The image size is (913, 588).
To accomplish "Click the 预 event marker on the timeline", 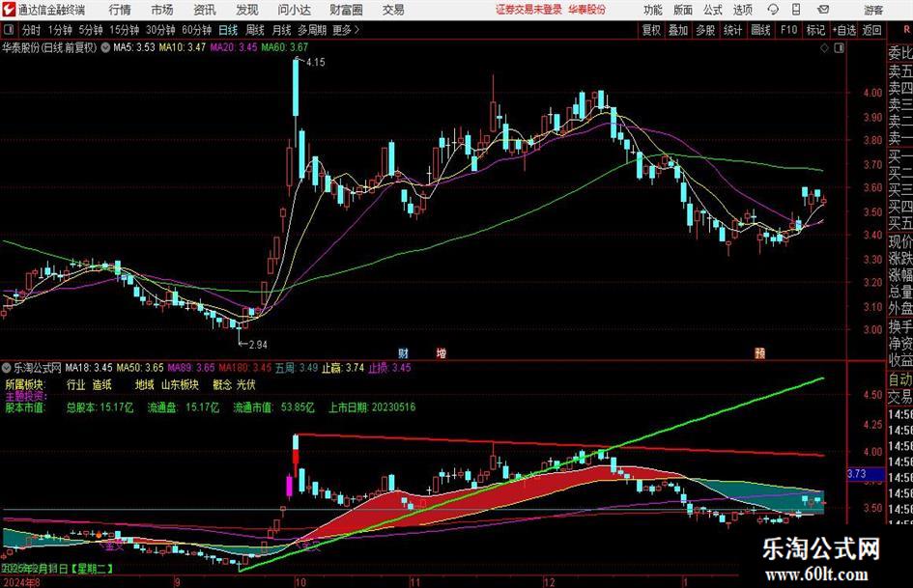I will coord(759,352).
